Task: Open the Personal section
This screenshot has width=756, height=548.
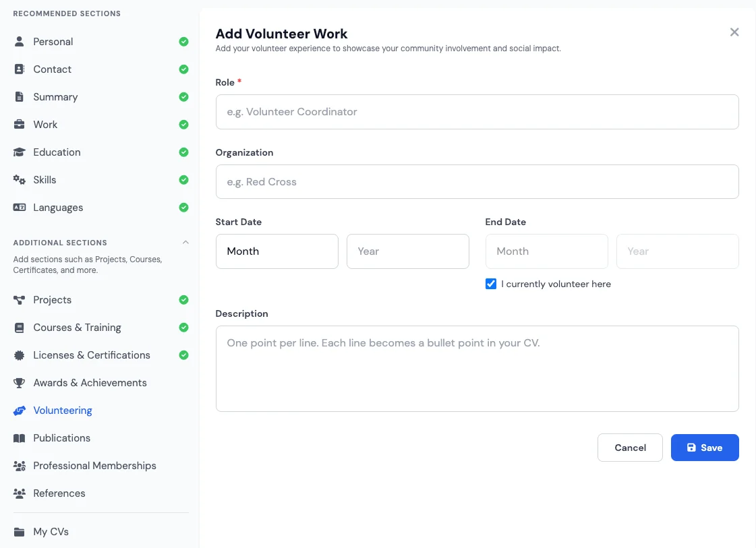Action: pyautogui.click(x=100, y=41)
